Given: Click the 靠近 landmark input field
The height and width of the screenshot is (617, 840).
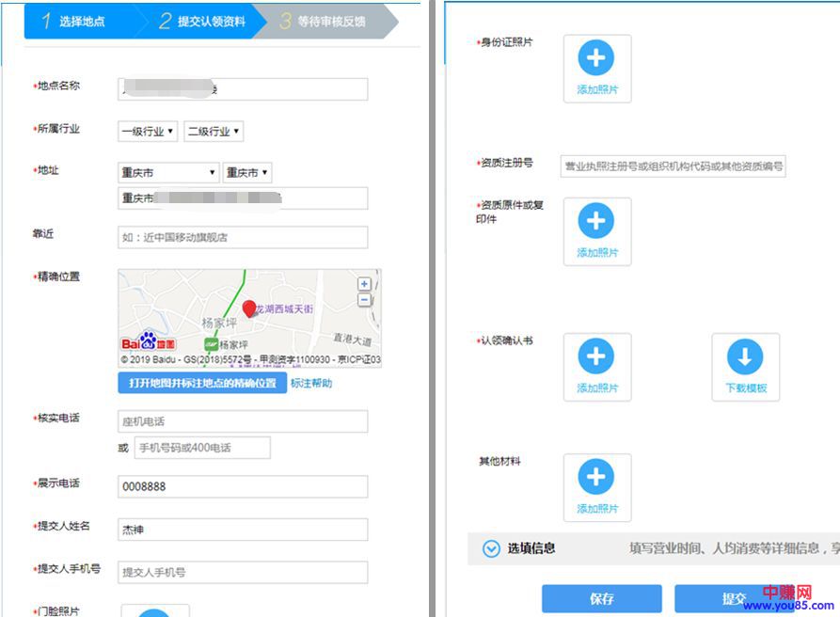Looking at the screenshot, I should (x=243, y=237).
